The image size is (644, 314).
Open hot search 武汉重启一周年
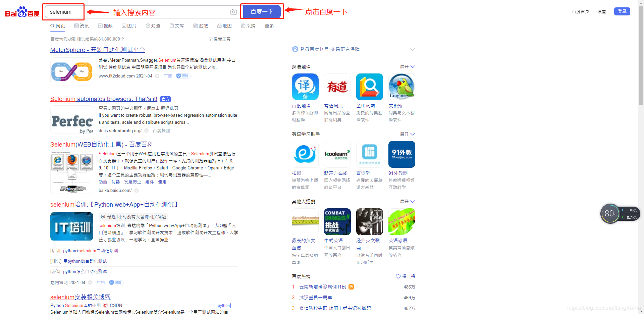(316, 298)
